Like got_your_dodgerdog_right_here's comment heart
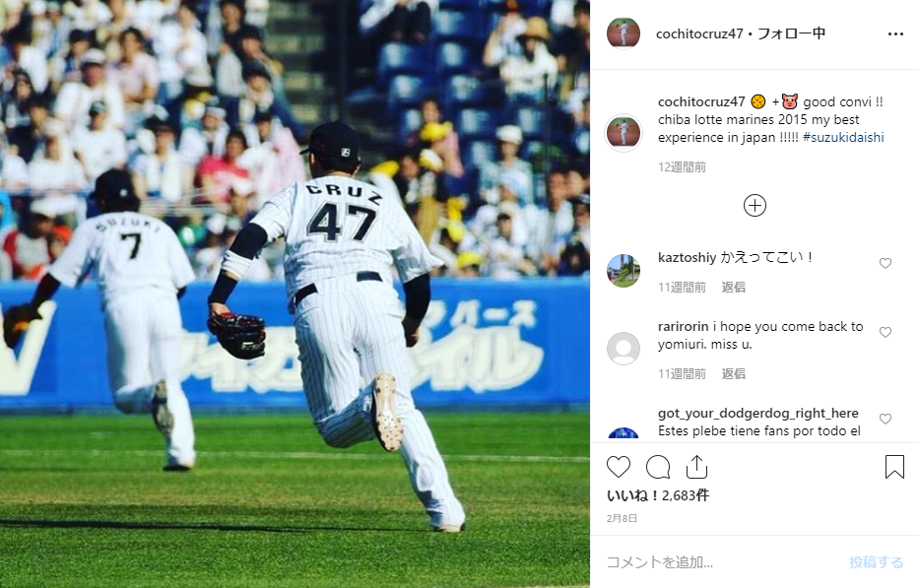This screenshot has height=588, width=919. tap(885, 419)
